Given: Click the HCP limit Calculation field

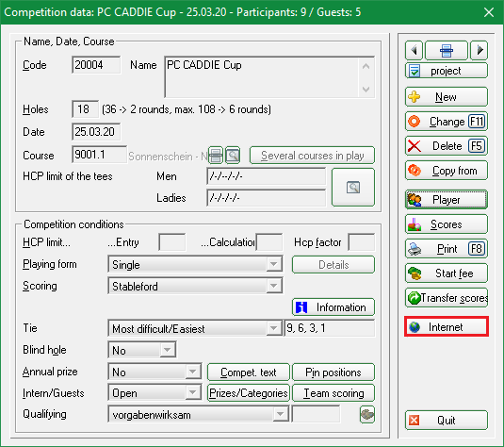Looking at the screenshot, I should click(x=269, y=242).
